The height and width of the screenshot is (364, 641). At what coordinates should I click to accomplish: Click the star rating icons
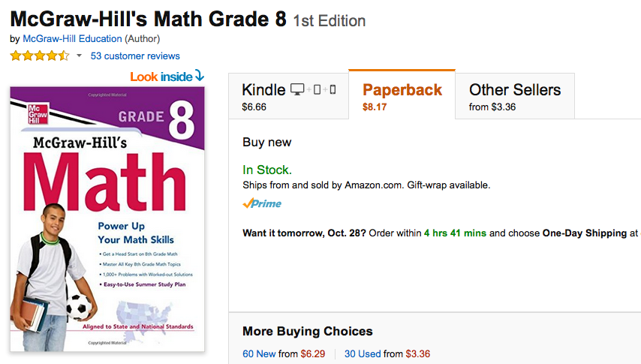[x=40, y=56]
